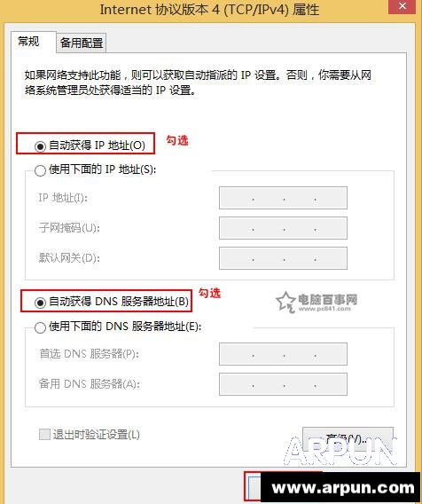Viewport: 422px width, 504px height.
Task: Click the IP 地址 input field
Action: coord(283,198)
